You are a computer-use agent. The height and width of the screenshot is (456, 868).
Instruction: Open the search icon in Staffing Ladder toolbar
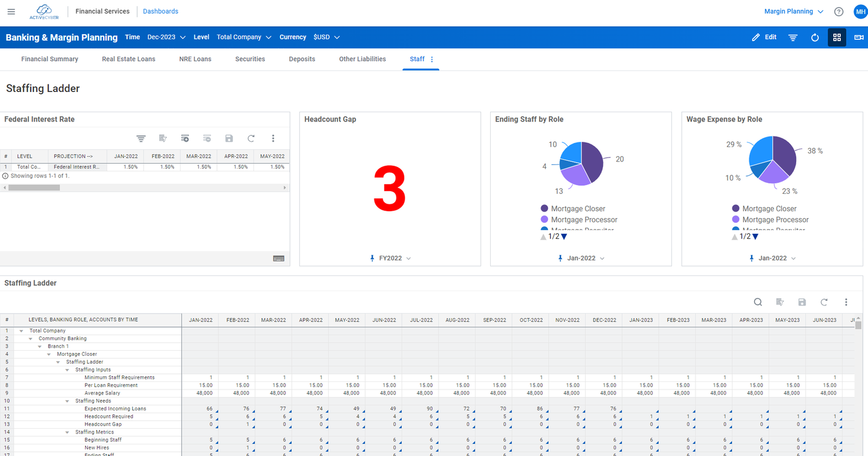[x=758, y=301]
